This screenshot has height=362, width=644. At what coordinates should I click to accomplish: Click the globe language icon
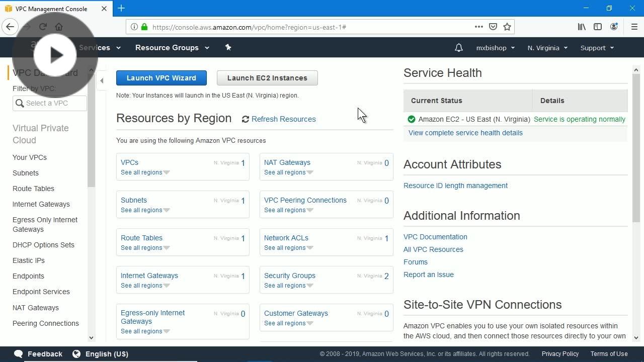tap(76, 354)
